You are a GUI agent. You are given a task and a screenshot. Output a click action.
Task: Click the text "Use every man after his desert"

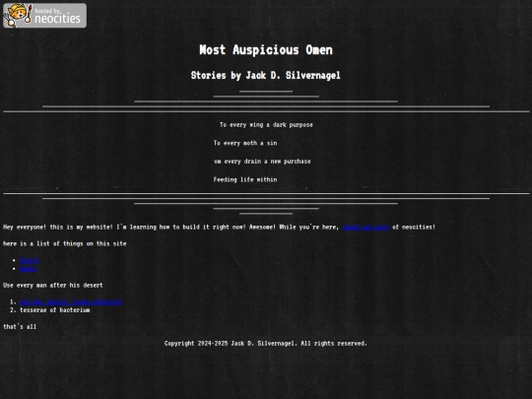tap(53, 286)
